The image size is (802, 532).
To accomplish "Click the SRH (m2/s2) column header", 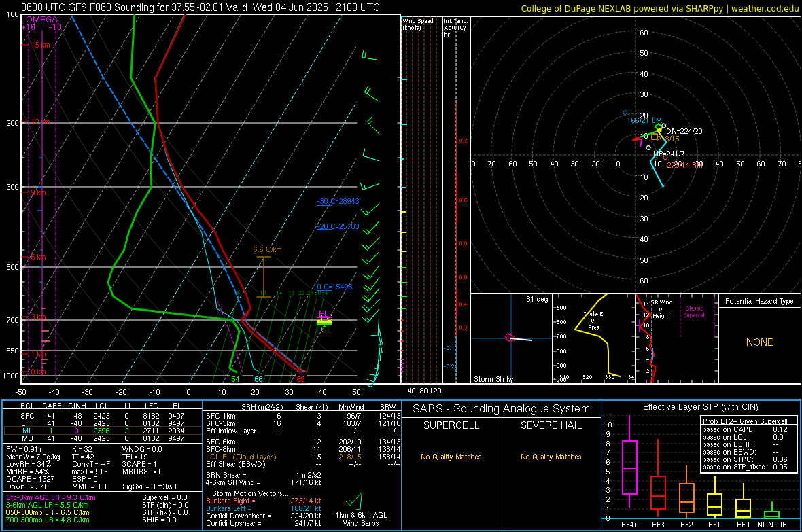I will [x=262, y=407].
